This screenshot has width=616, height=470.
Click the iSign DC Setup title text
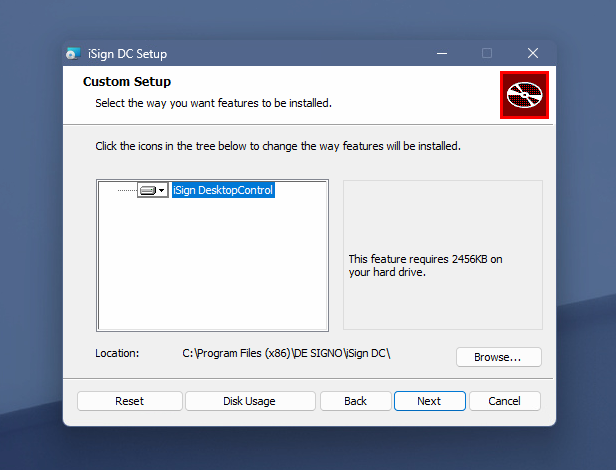point(127,54)
